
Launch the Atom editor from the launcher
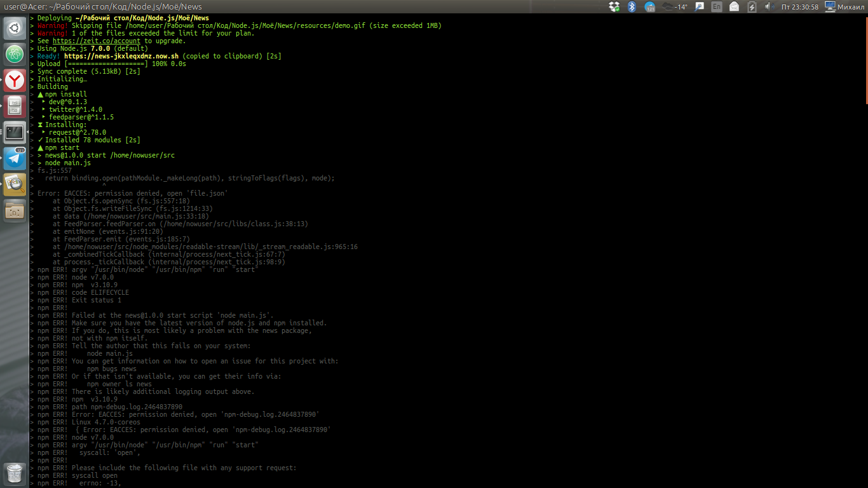point(15,54)
